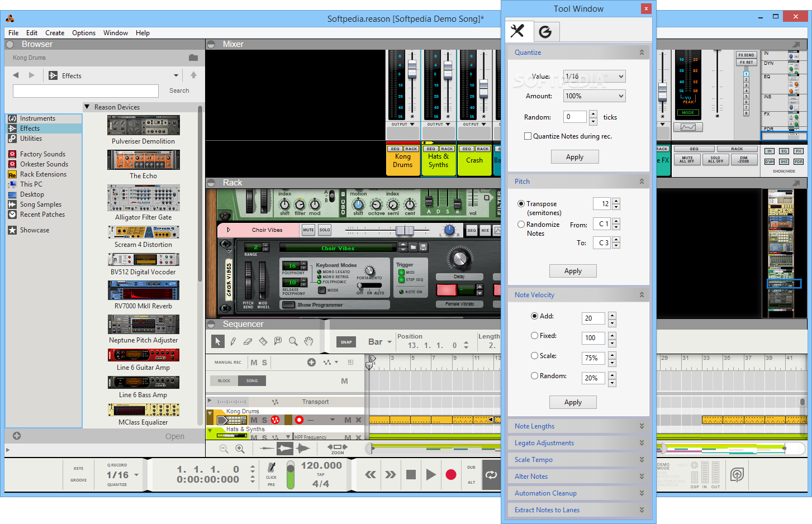Screen dimensions: 812x524
Task: Select the Random velocity radio button
Action: pyautogui.click(x=534, y=376)
